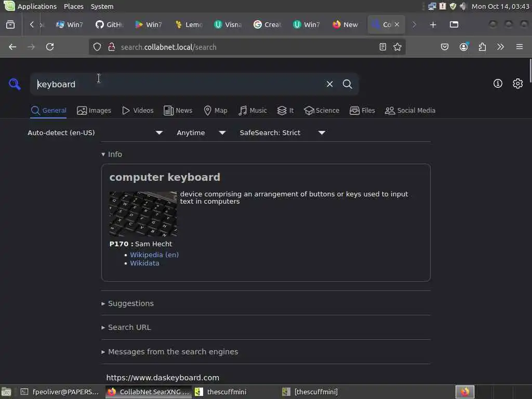The image size is (532, 399).
Task: Expand Messages from the search engines
Action: click(170, 352)
